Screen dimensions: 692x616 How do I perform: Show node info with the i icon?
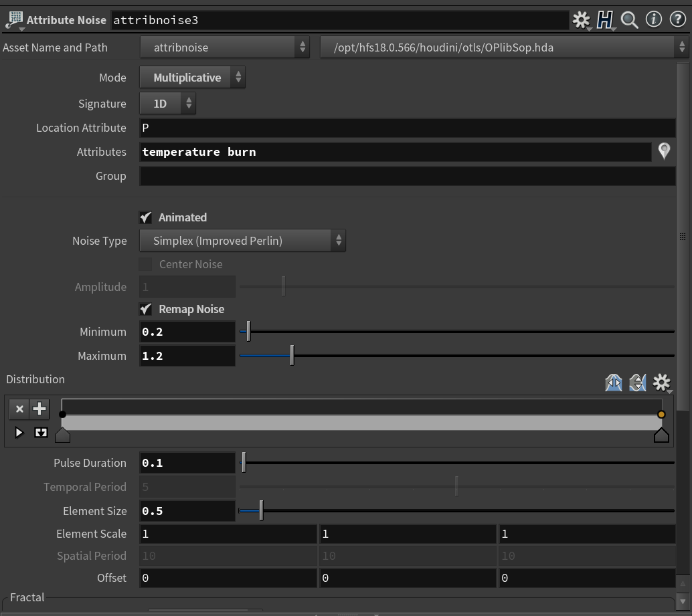pos(654,19)
